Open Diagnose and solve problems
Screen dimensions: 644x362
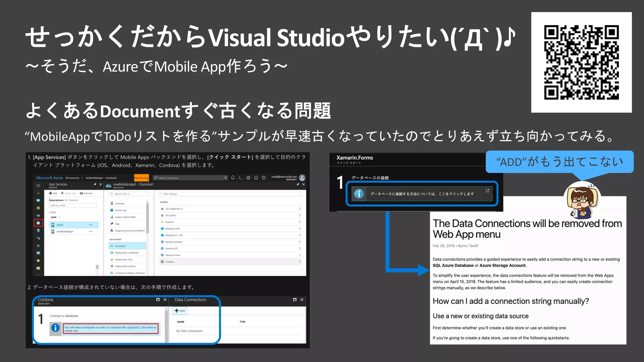click(x=127, y=231)
